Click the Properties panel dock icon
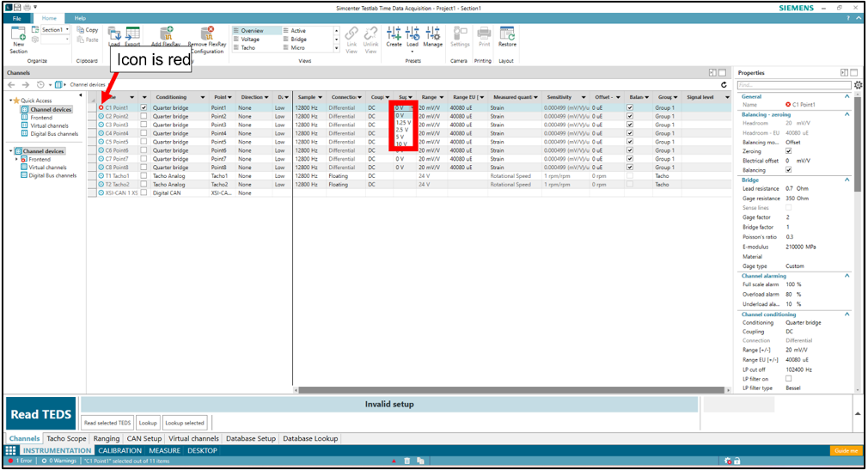This screenshot has width=868, height=470. pyautogui.click(x=844, y=72)
